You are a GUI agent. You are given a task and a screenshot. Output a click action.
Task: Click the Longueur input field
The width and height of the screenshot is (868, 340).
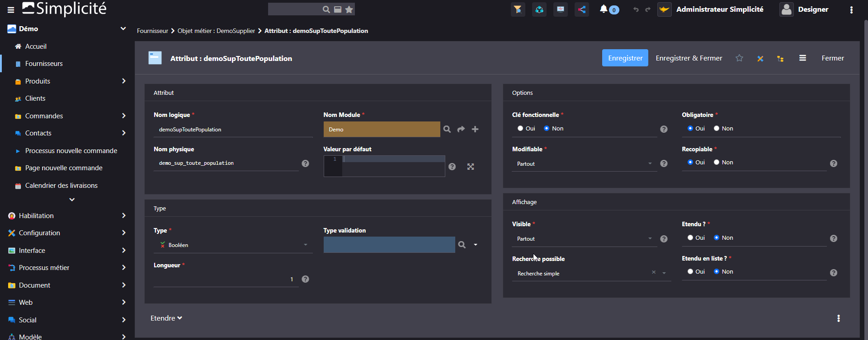pos(226,279)
